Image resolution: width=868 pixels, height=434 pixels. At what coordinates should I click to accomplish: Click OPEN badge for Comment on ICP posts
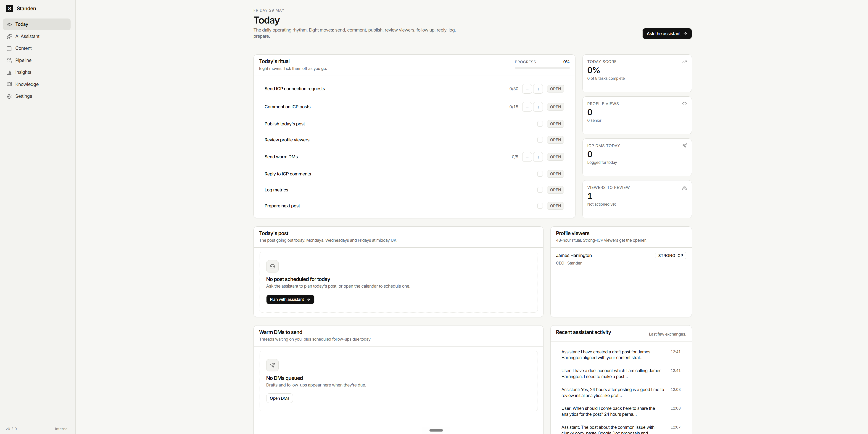(x=555, y=107)
